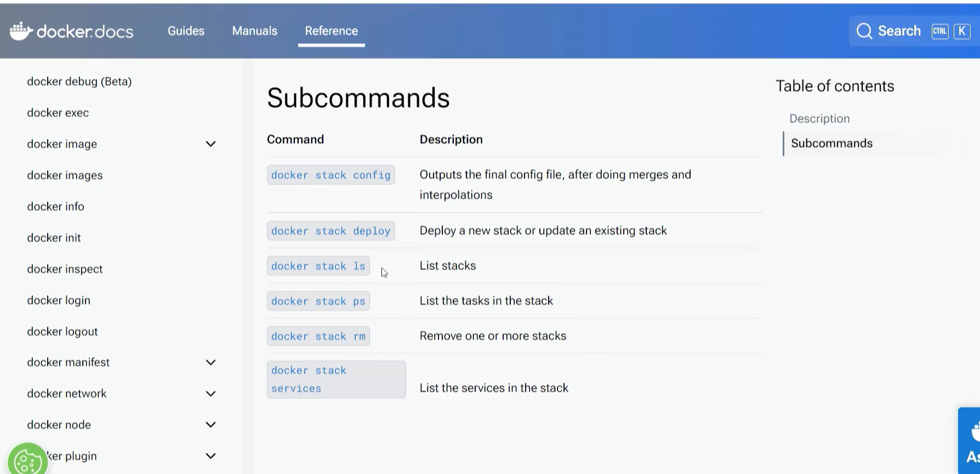Open docker logout sidebar page
Viewport: 980px width, 474px height.
pyautogui.click(x=62, y=332)
